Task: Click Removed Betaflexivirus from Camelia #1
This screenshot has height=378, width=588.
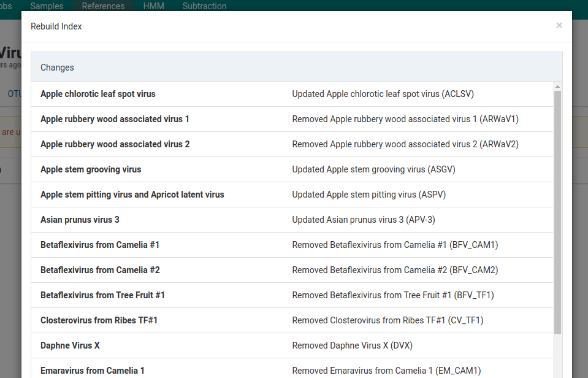Action: [x=395, y=245]
